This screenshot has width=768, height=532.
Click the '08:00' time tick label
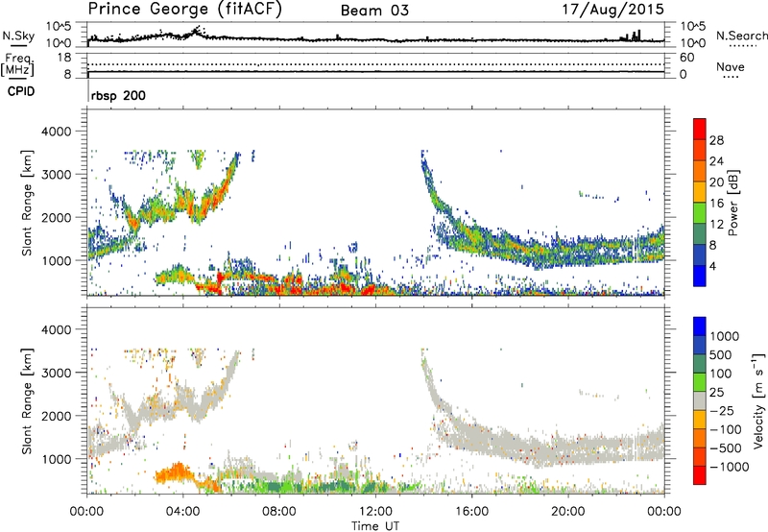tap(279, 512)
